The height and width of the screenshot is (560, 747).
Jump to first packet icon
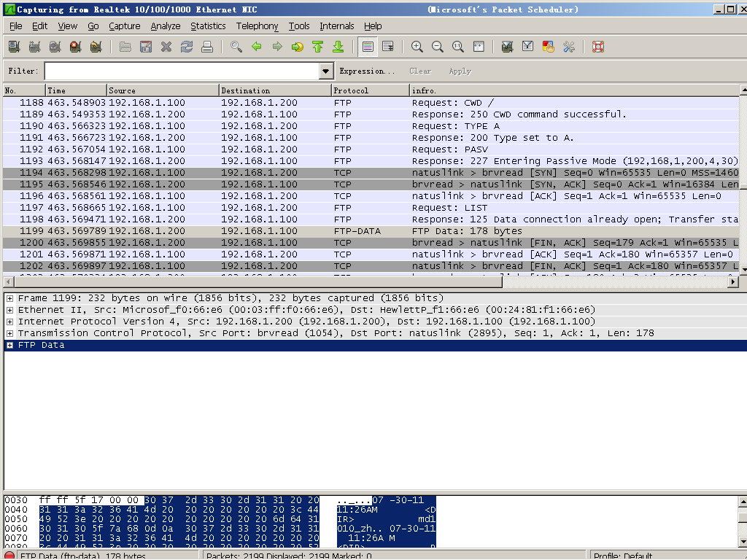point(317,47)
